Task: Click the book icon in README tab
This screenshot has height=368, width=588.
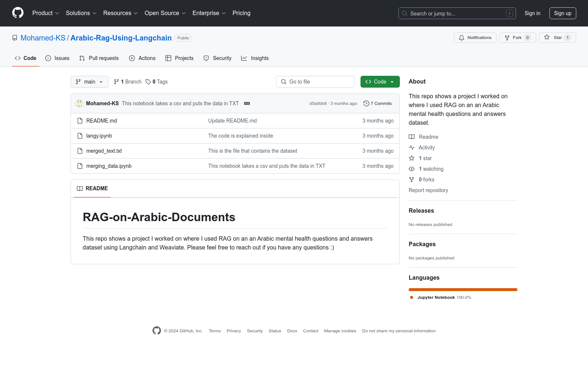Action: point(80,188)
